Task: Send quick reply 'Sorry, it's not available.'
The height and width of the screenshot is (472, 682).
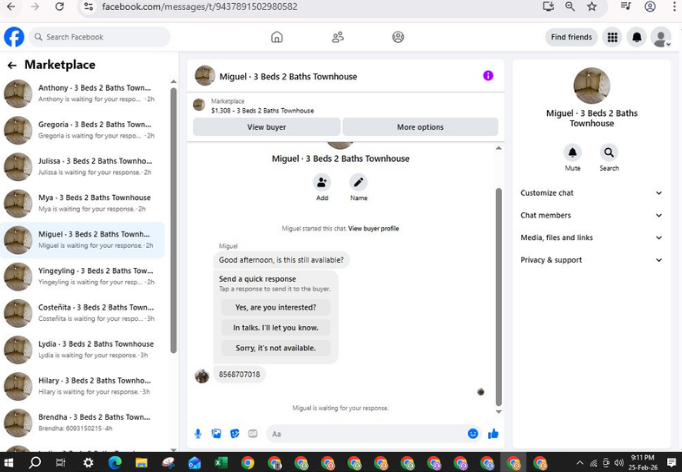Action: tap(276, 348)
